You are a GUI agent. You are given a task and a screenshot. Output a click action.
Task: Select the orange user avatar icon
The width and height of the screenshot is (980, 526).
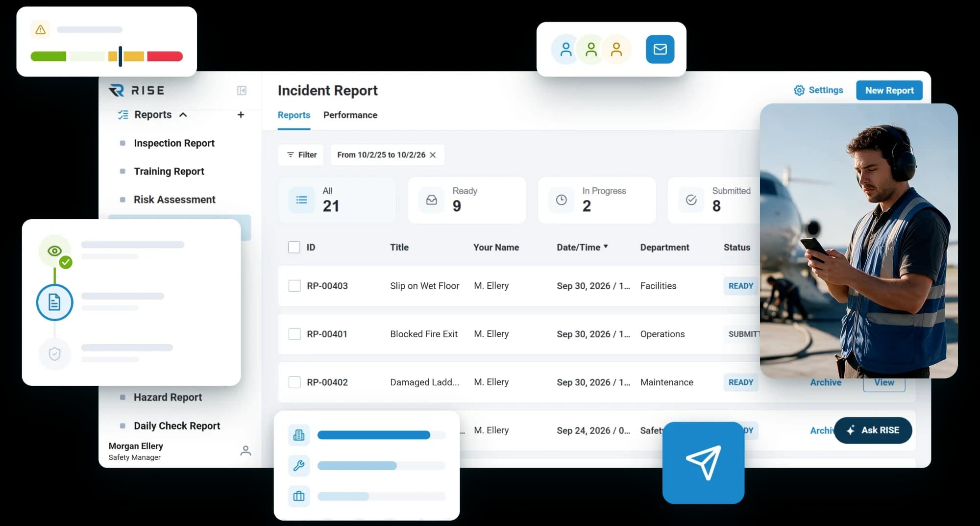(616, 49)
